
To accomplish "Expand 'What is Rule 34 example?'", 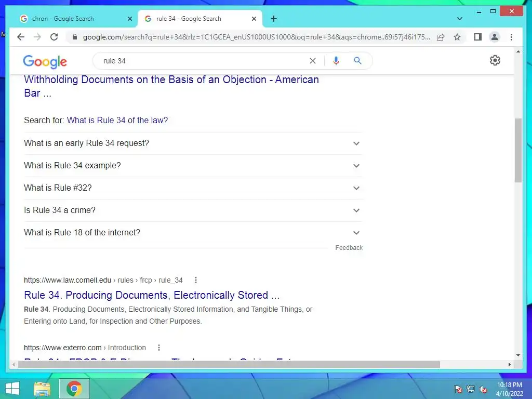I will click(193, 166).
